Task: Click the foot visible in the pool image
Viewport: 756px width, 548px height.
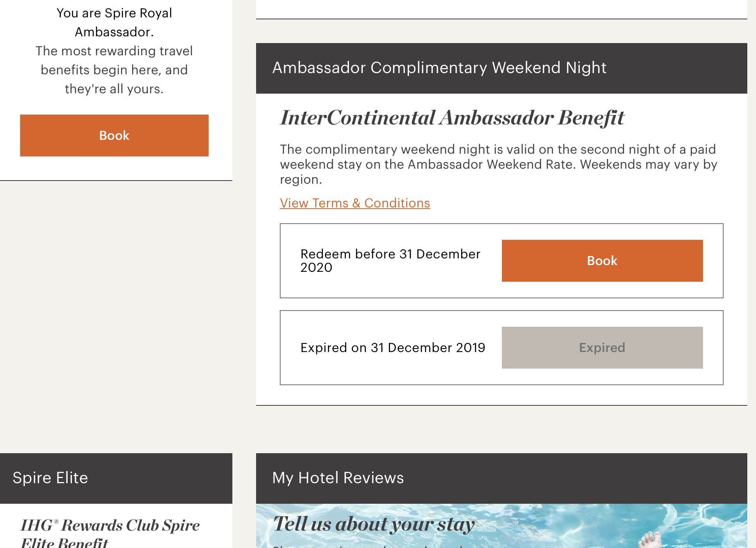Action: coord(650,540)
